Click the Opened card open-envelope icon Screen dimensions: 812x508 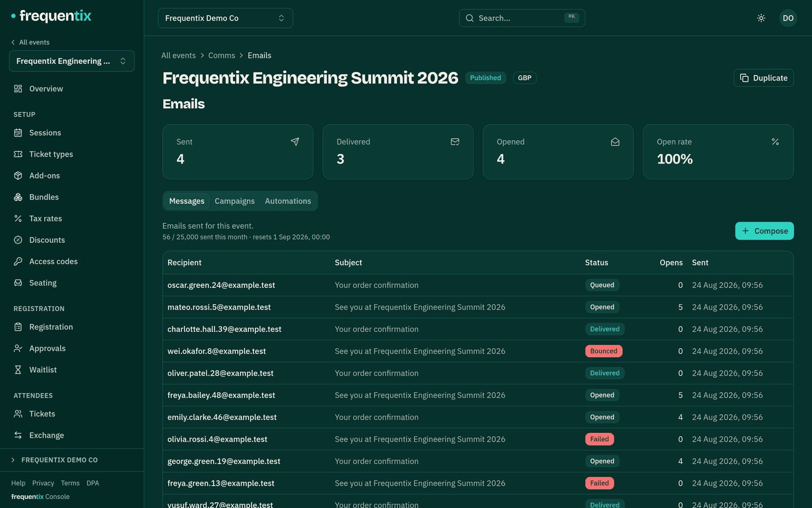(x=615, y=142)
